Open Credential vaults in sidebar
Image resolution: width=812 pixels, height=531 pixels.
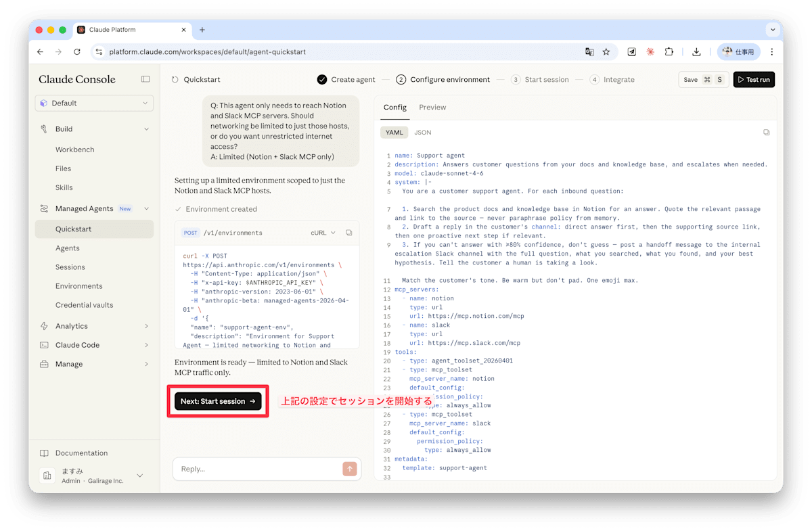click(85, 305)
